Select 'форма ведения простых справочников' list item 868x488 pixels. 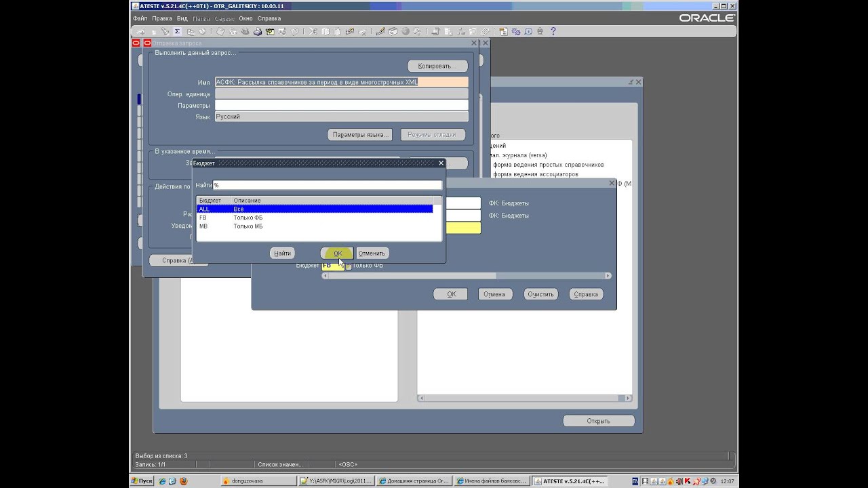point(548,165)
